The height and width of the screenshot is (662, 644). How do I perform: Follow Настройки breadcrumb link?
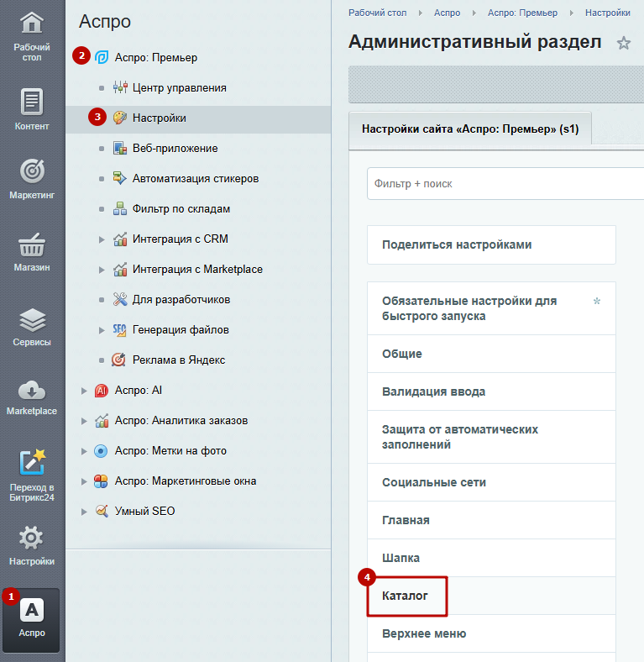pyautogui.click(x=607, y=13)
